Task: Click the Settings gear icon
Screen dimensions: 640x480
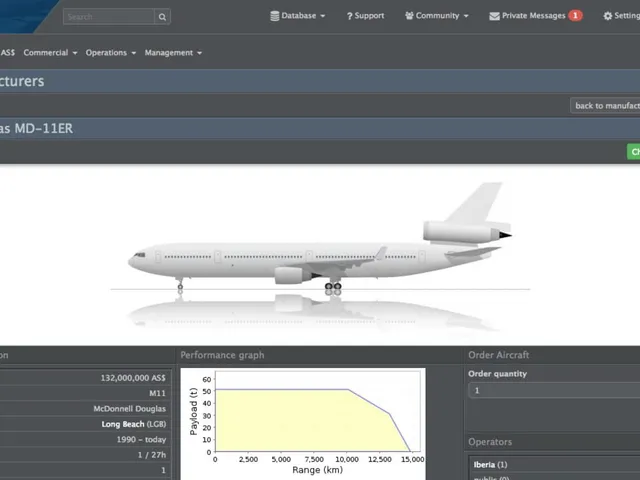Action: [x=608, y=16]
